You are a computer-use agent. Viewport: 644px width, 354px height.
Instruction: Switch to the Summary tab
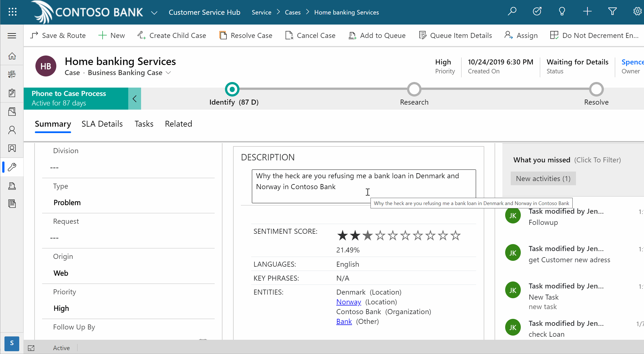53,124
